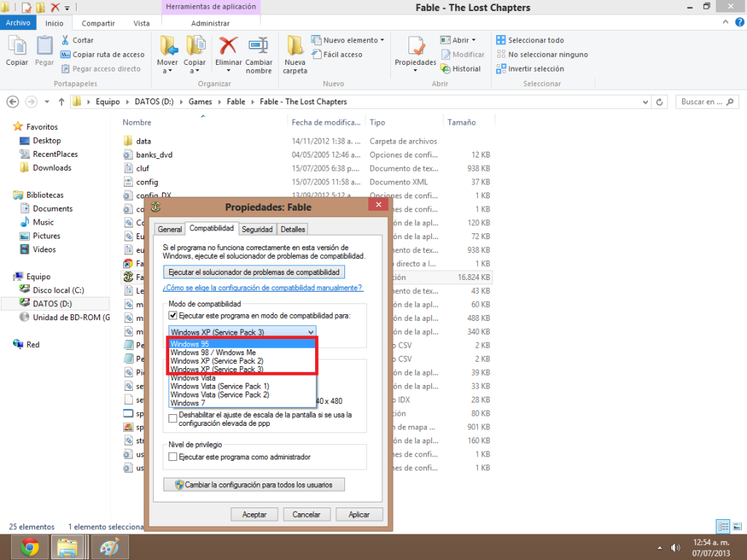Click Cancelar in the properties dialog
This screenshot has height=560, width=747.
306,514
